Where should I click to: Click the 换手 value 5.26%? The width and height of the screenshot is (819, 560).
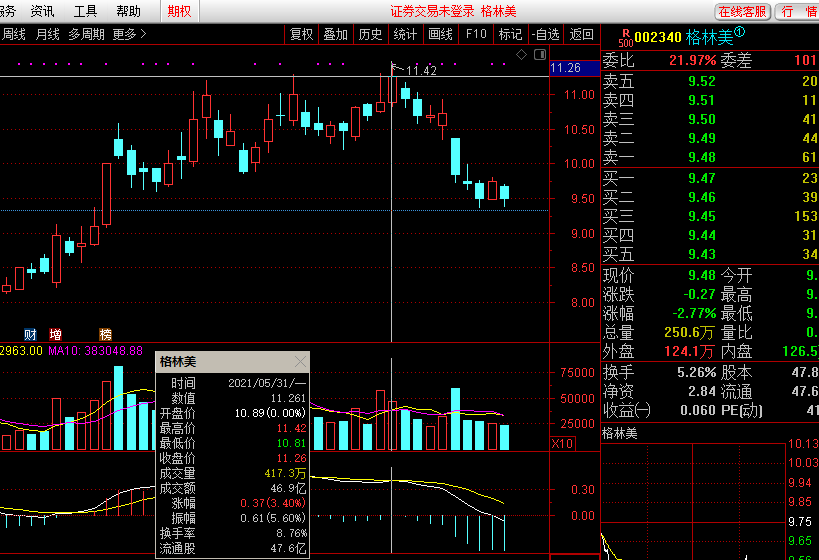pyautogui.click(x=697, y=372)
